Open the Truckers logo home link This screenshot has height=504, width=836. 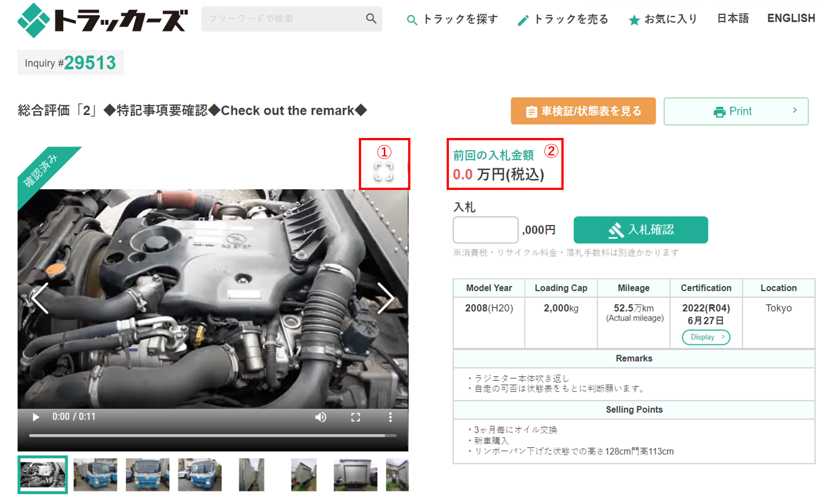point(103,20)
